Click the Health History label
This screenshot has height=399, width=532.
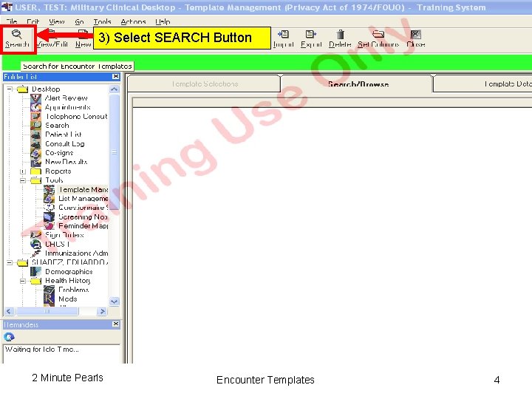(x=68, y=281)
